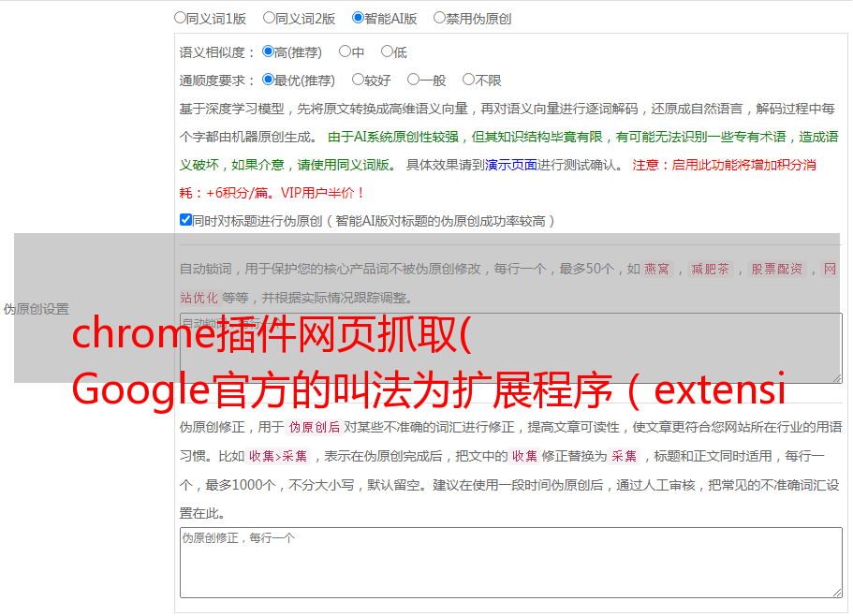
Task: Set 通顺度要求 to 最优(推荐)
Action: click(x=268, y=80)
